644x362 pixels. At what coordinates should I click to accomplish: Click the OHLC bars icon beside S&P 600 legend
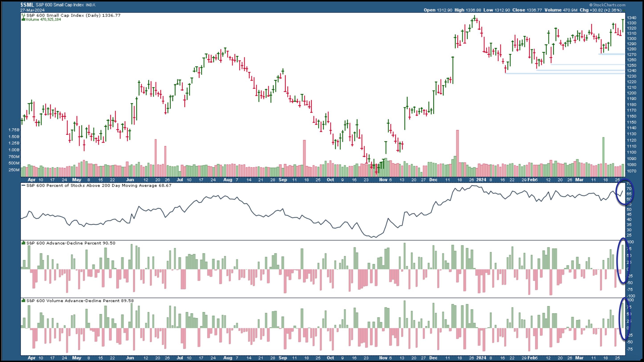(x=24, y=16)
